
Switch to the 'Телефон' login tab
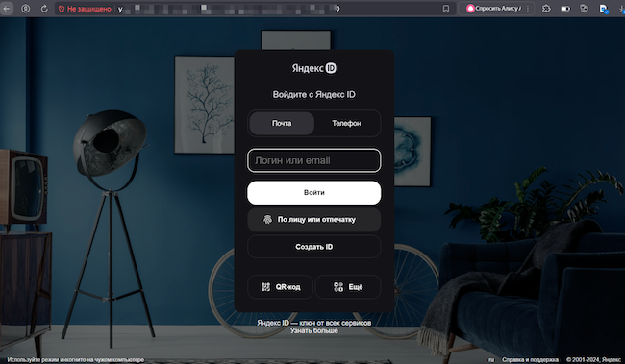346,124
